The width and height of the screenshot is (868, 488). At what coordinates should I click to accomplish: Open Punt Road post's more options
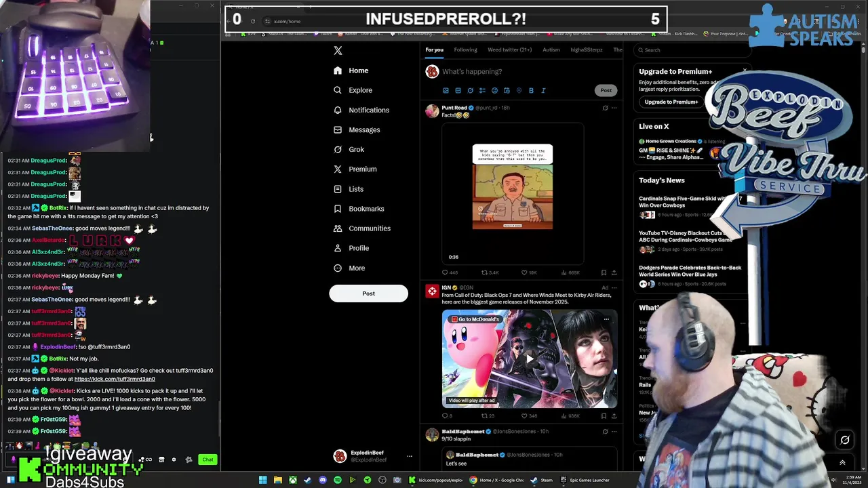pos(614,108)
